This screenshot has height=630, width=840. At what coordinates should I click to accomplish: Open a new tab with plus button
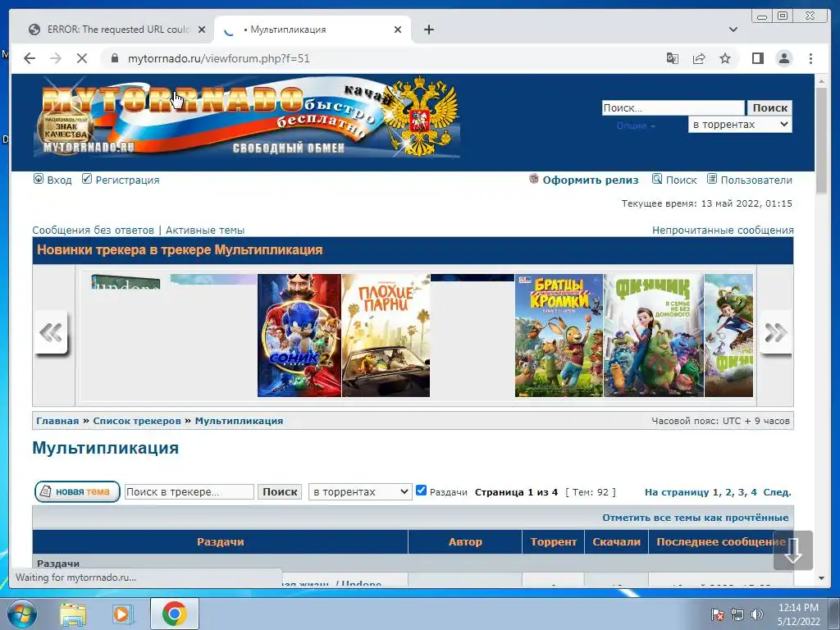(428, 30)
